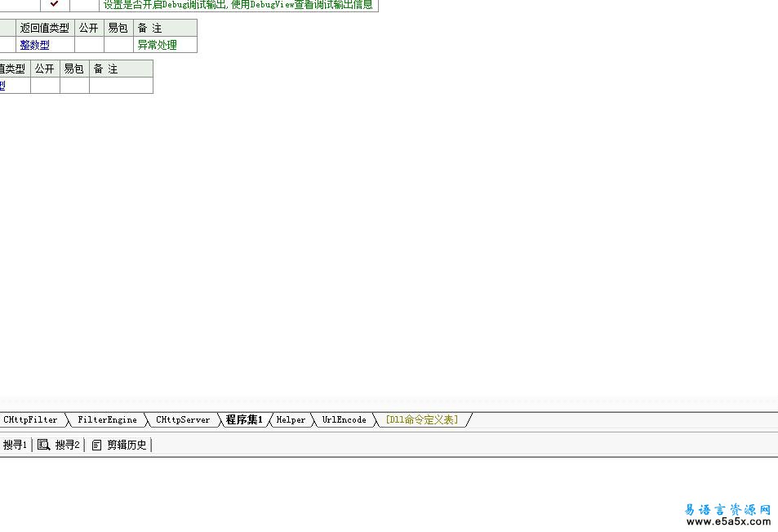Toggle the checkmark in the Debug output row
Image resolution: width=778 pixels, height=532 pixels.
click(x=55, y=4)
